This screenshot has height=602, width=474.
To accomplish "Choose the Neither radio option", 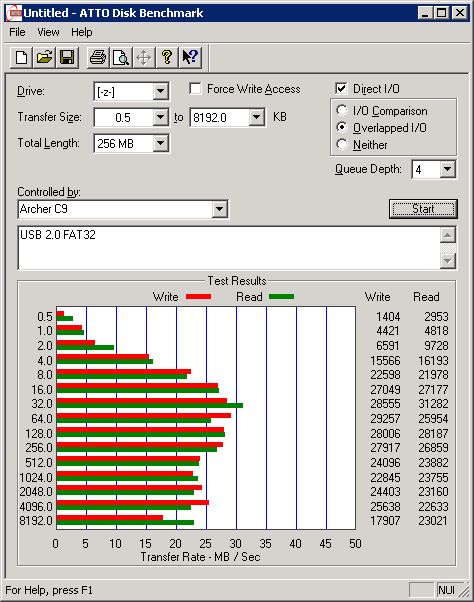I will pos(342,144).
